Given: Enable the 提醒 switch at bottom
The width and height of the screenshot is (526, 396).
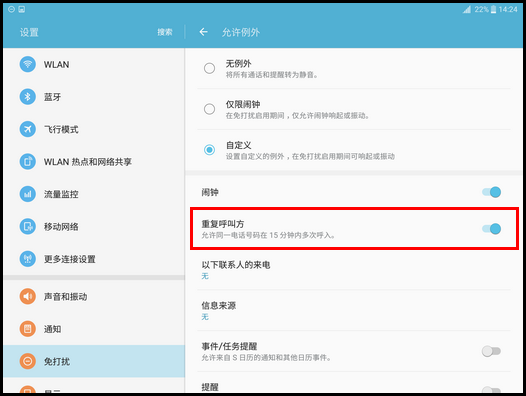Looking at the screenshot, I should point(491,390).
